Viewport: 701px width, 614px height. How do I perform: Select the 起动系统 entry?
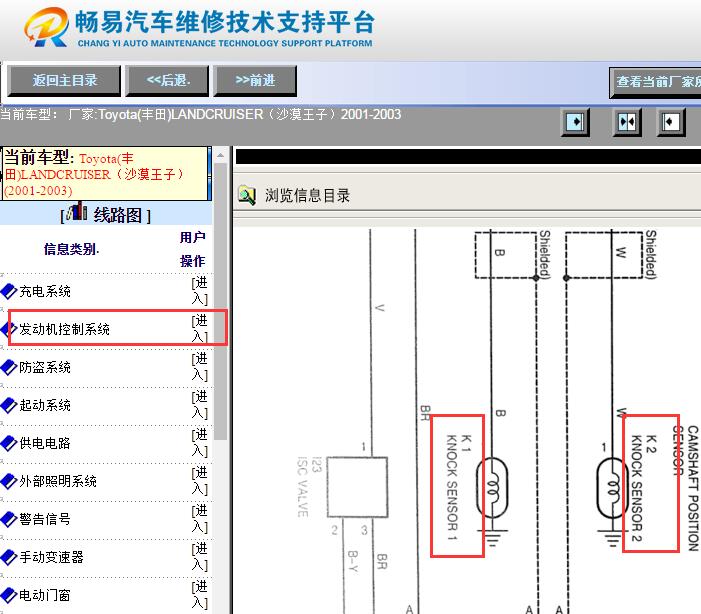point(45,406)
